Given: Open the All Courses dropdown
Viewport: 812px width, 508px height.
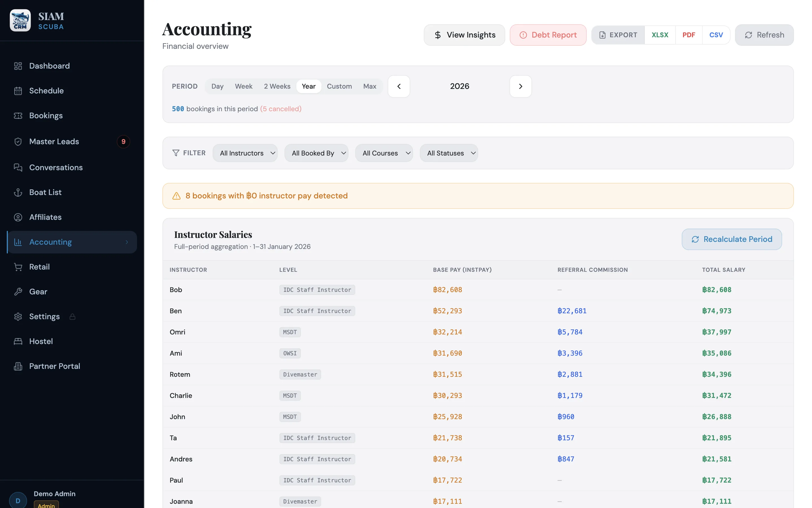Looking at the screenshot, I should pos(384,153).
